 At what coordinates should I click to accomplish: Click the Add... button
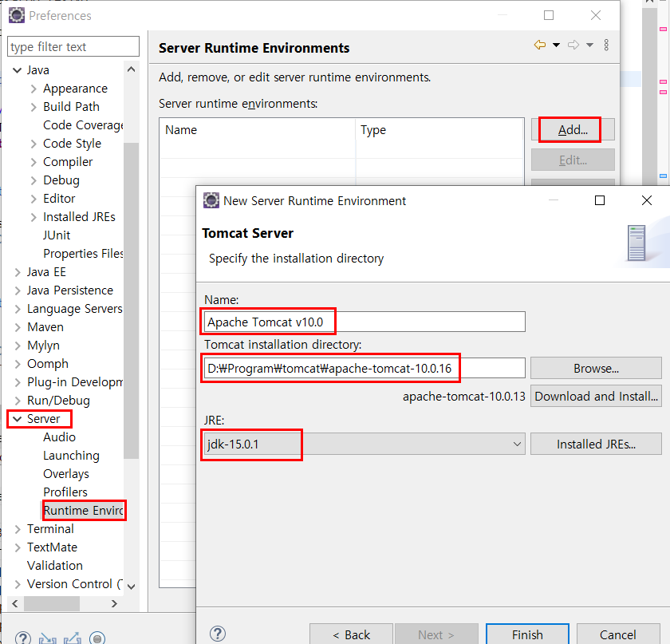tap(573, 129)
